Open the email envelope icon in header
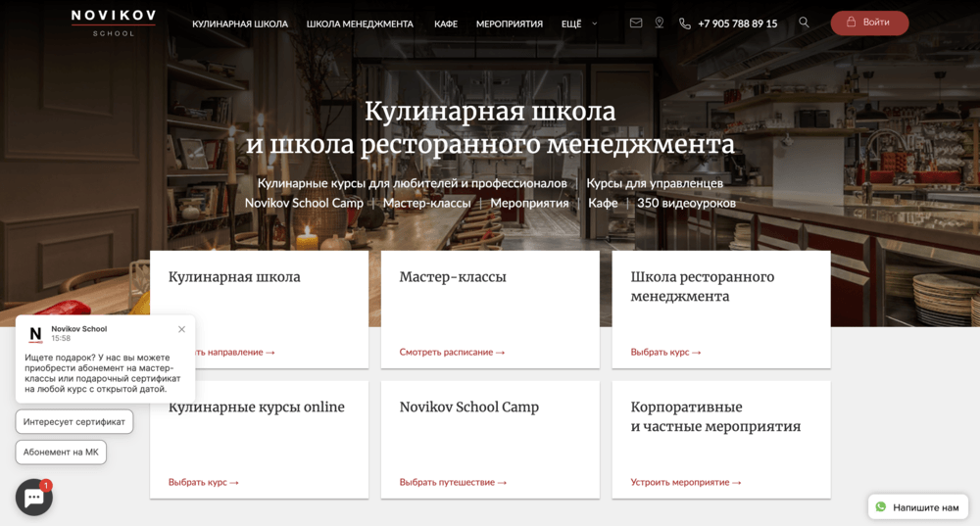 (x=636, y=23)
